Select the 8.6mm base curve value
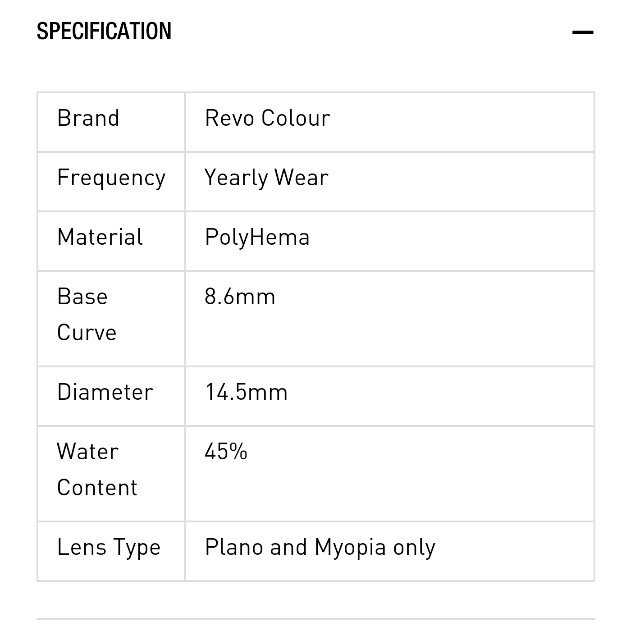Screen dimensions: 640x640 click(x=240, y=296)
